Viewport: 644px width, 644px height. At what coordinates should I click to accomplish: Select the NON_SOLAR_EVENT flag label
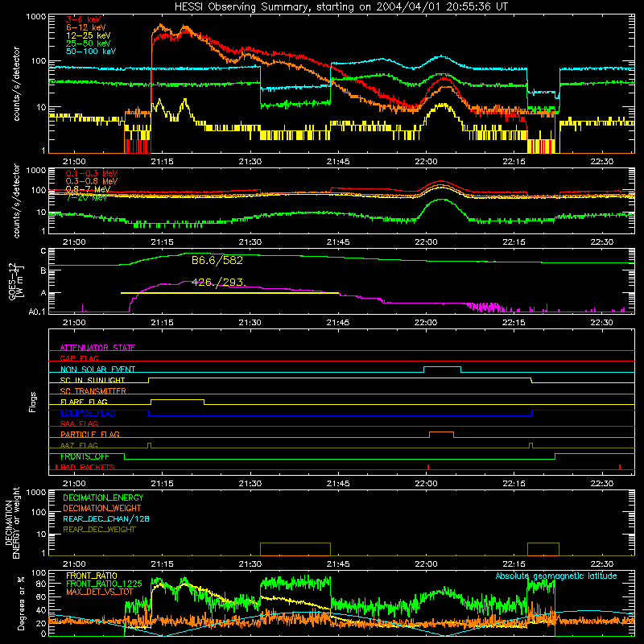[97, 369]
